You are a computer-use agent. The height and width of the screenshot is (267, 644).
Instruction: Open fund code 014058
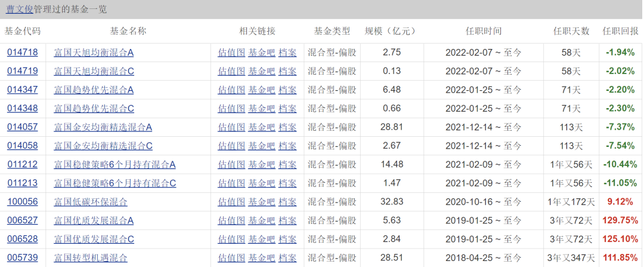coord(22,146)
